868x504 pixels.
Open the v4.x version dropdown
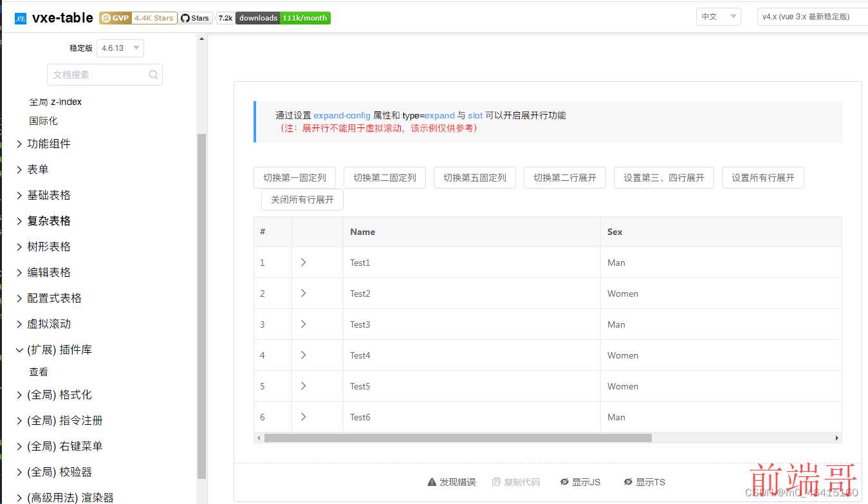click(813, 17)
